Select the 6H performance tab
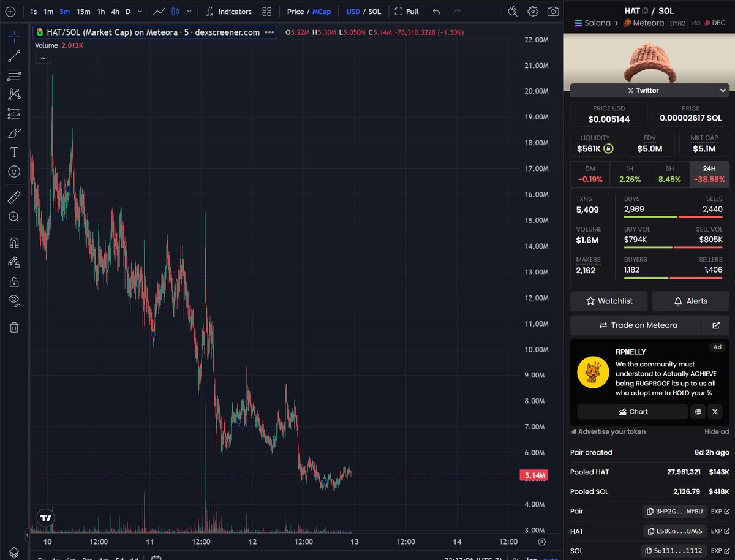 click(670, 175)
